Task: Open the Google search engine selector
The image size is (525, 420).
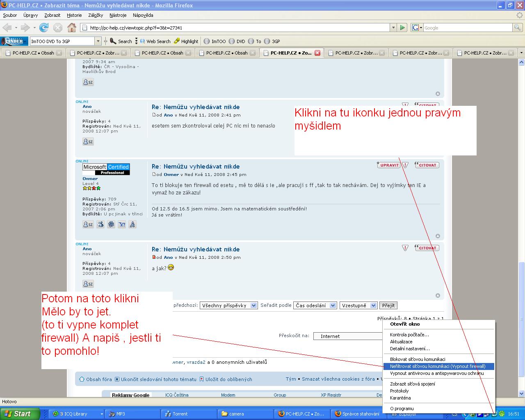Action: coord(417,27)
